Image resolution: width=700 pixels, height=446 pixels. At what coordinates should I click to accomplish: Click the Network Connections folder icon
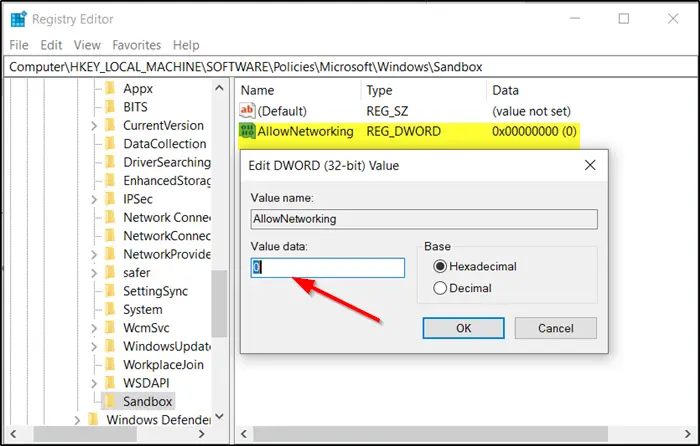click(x=110, y=217)
